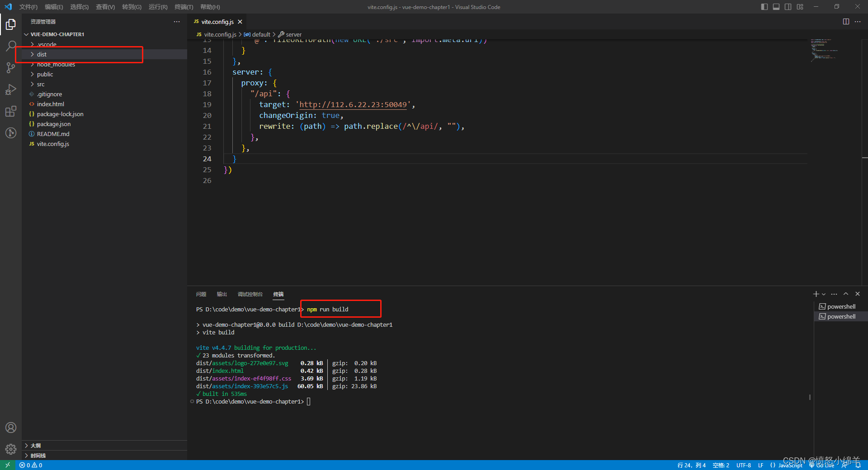Maximize the terminal panel size
868x470 pixels.
point(846,294)
